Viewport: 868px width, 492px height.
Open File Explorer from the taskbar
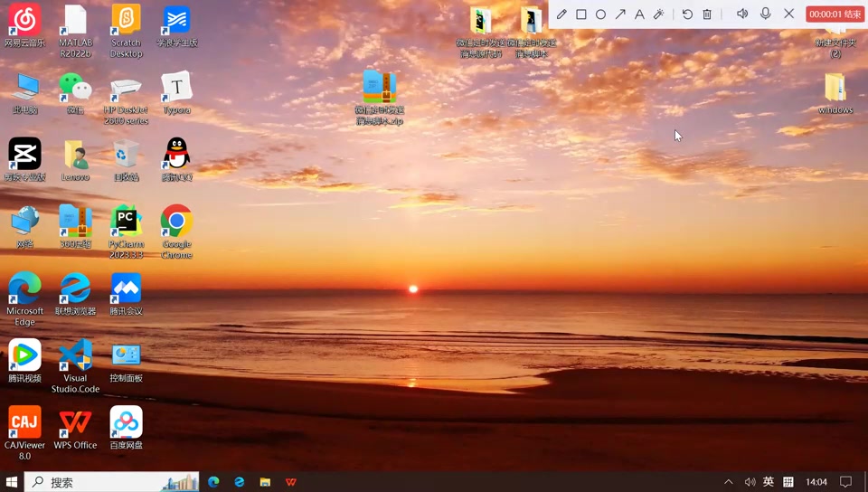tap(265, 482)
